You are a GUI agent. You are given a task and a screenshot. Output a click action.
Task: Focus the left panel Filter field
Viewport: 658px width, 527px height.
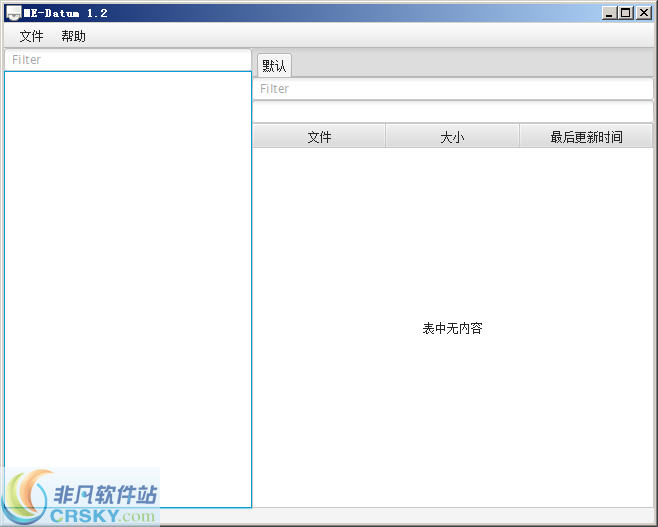(x=128, y=60)
